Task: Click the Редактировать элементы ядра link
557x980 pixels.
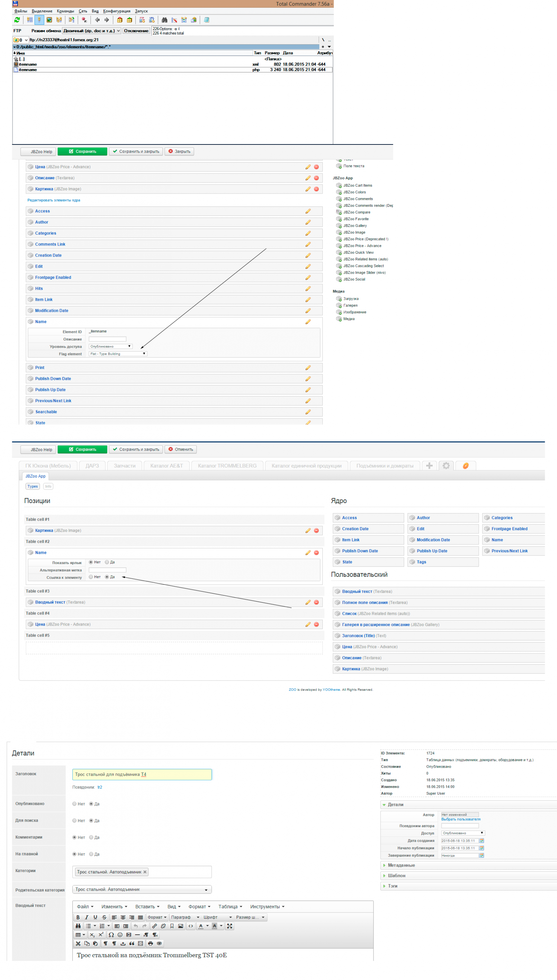Action: (x=54, y=200)
